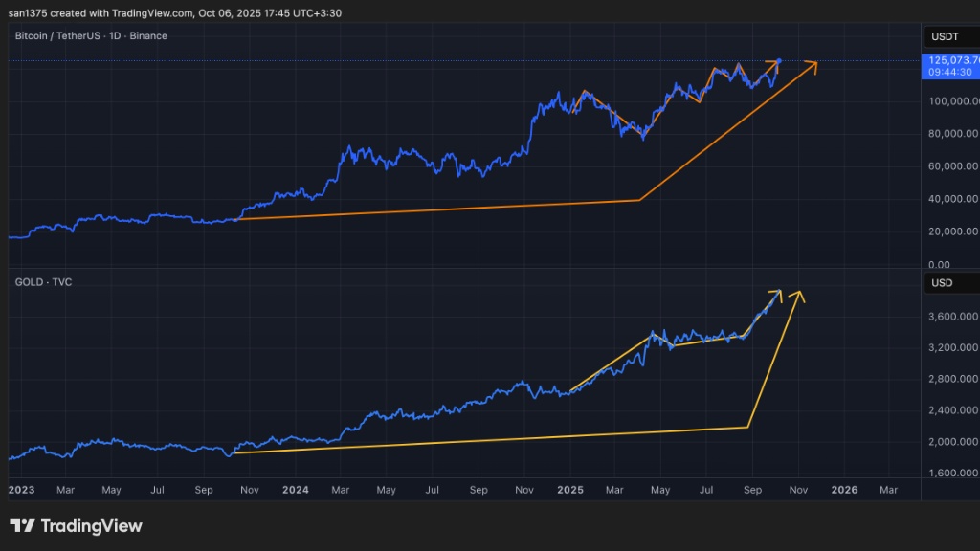Click the 2026 label on time axis
Image resolution: width=980 pixels, height=551 pixels.
pos(844,490)
